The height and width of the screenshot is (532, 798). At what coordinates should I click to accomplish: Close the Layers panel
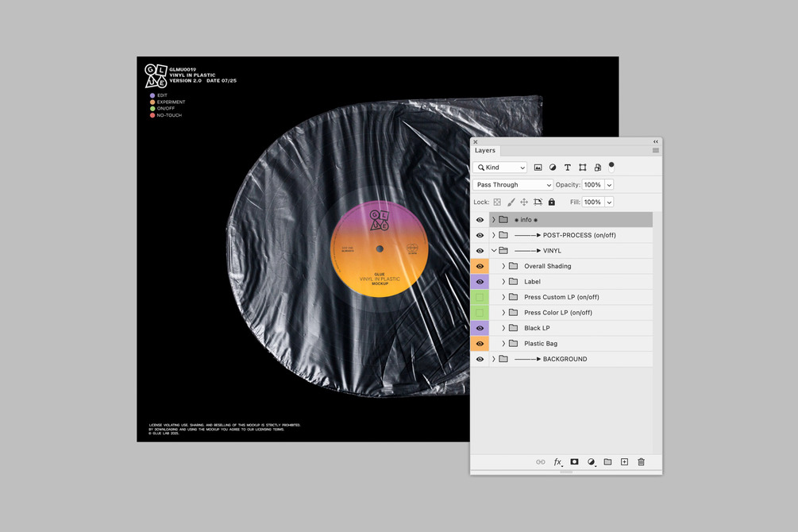tap(476, 142)
